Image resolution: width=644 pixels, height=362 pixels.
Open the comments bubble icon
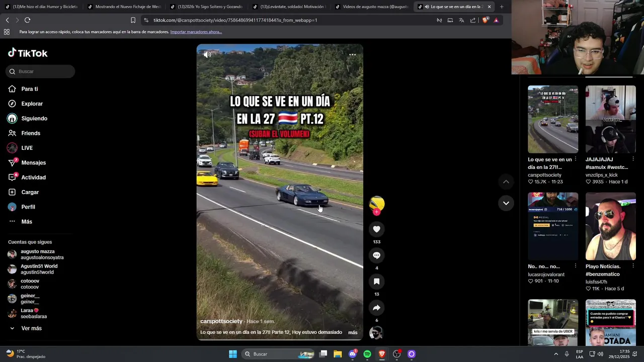376,255
